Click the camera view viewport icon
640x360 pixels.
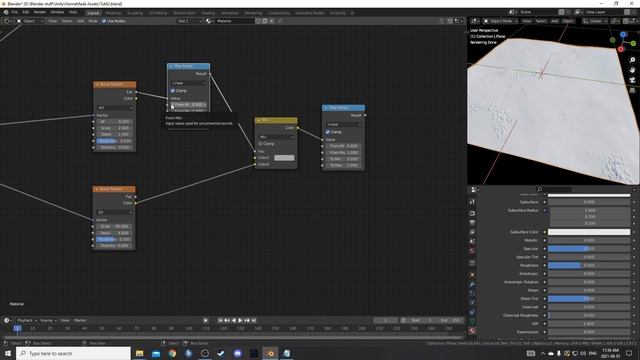coord(632,80)
